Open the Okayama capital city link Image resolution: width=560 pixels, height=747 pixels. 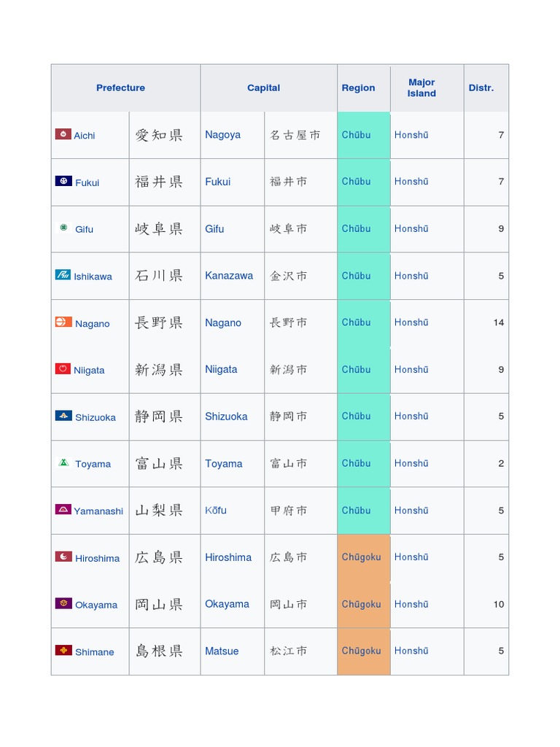pos(227,604)
